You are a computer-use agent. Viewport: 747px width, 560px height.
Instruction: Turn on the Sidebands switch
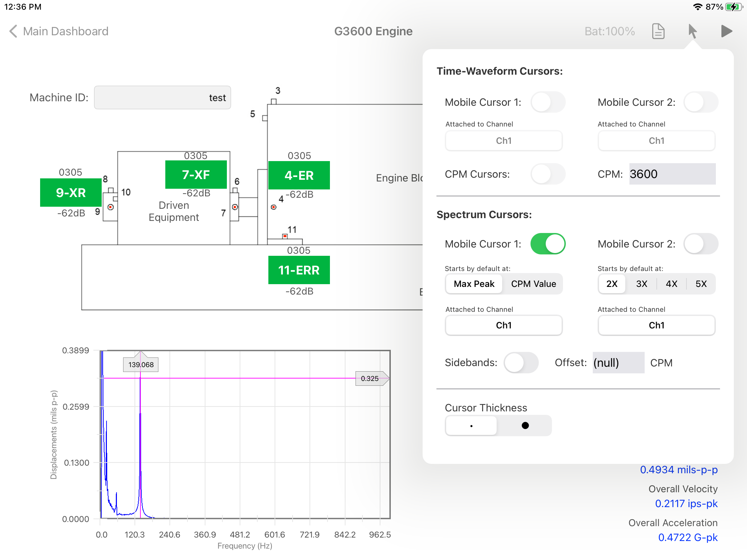pyautogui.click(x=521, y=363)
